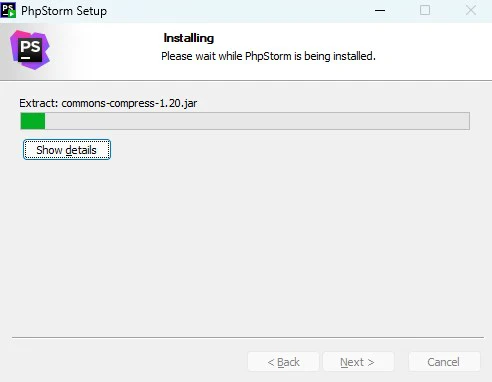Click the empty portion of the progress bar

pyautogui.click(x=257, y=121)
